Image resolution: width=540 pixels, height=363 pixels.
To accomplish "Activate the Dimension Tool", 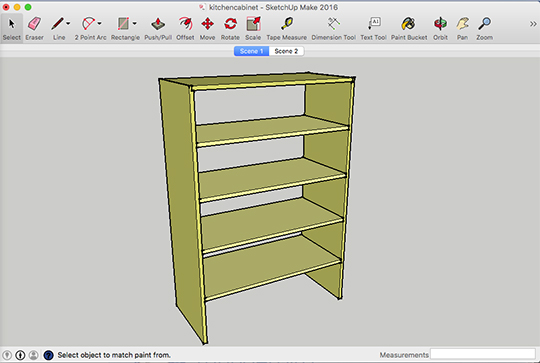I will pyautogui.click(x=333, y=28).
